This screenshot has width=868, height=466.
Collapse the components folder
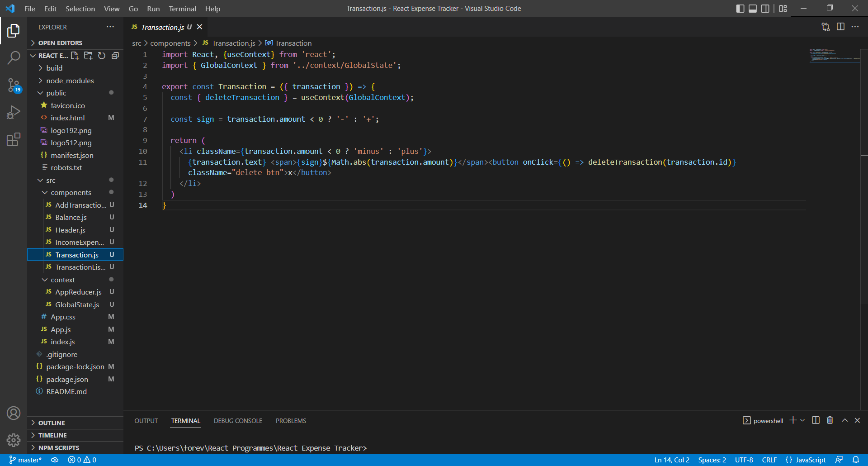(75, 192)
